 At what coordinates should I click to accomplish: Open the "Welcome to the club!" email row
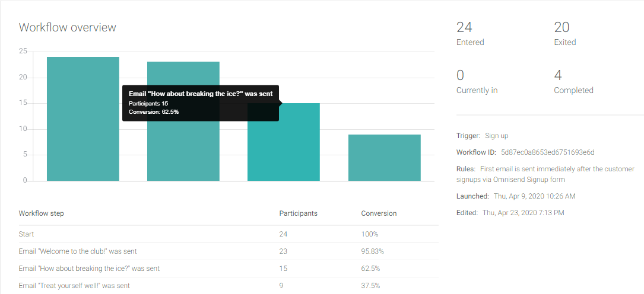78,251
